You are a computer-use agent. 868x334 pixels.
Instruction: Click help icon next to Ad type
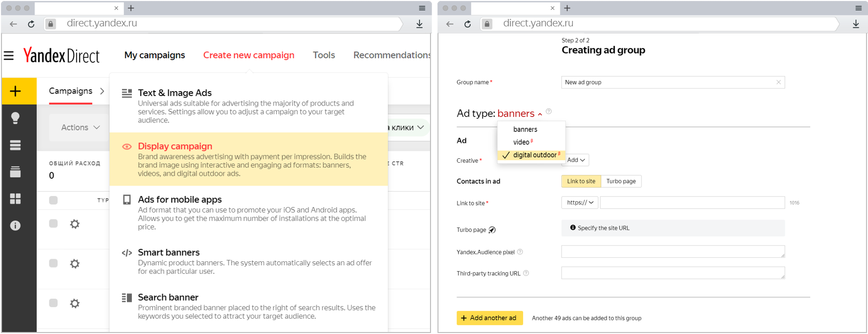tap(548, 111)
